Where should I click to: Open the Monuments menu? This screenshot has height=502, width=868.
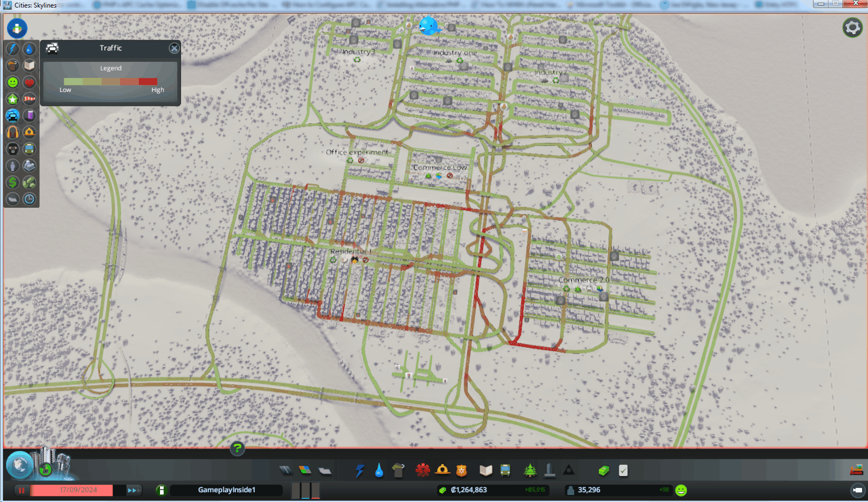pyautogui.click(x=569, y=471)
